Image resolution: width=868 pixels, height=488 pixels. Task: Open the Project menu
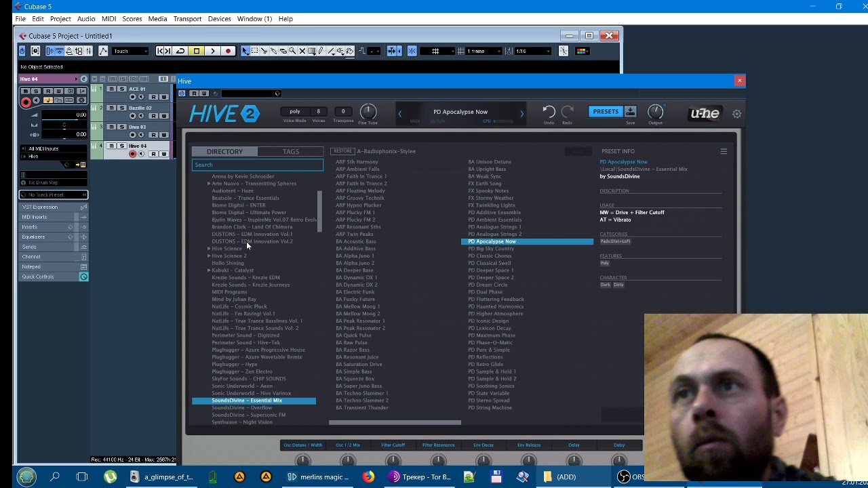point(60,19)
